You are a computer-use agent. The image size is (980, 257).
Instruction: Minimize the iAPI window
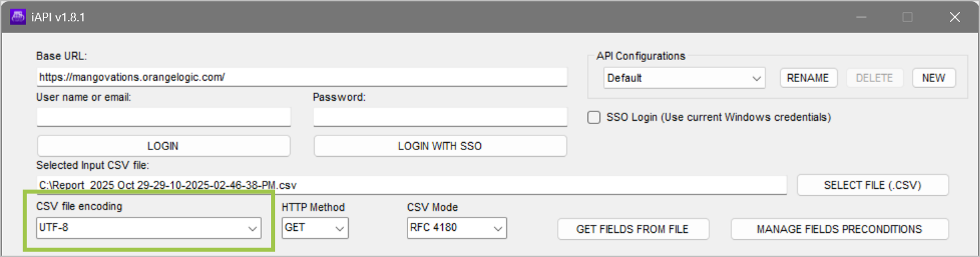click(x=861, y=17)
